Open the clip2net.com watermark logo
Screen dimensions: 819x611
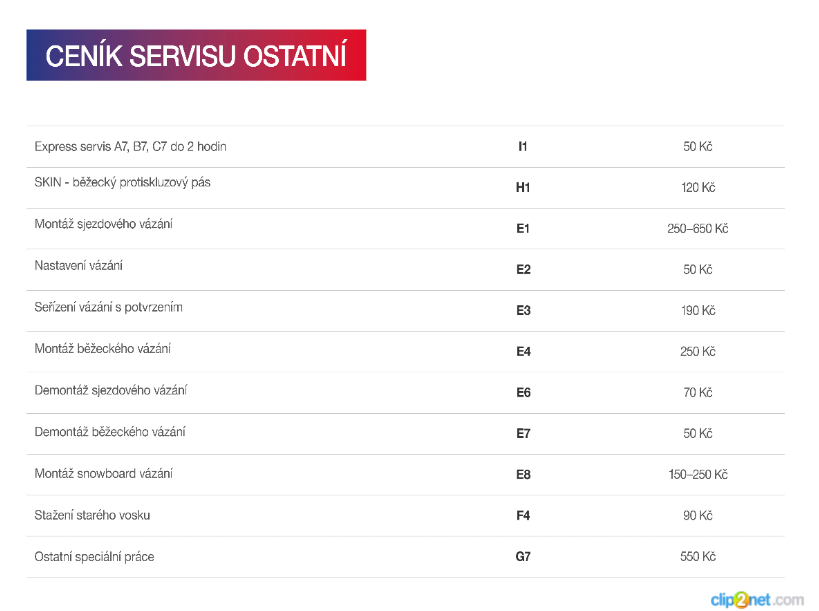[757, 600]
